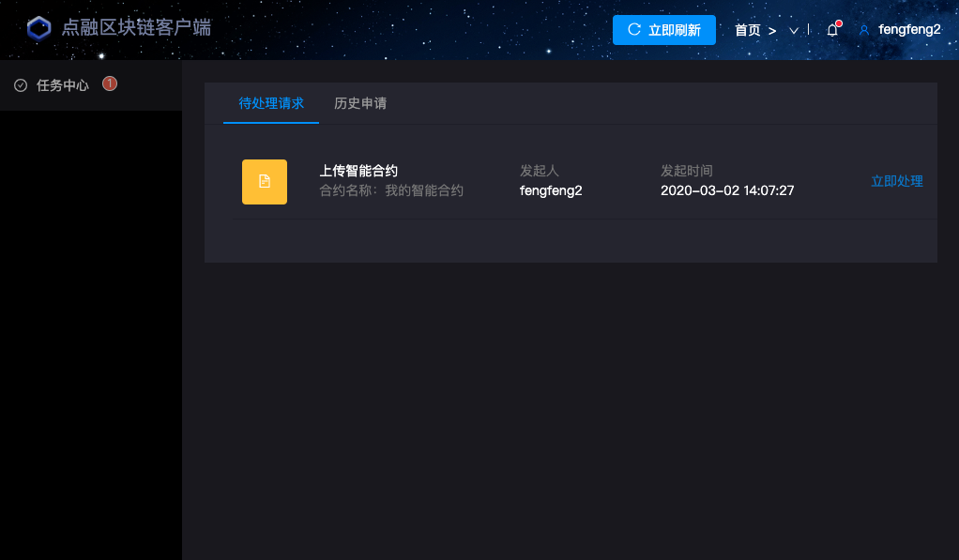Expand the dropdown chevron next to 首页
The height and width of the screenshot is (560, 959).
click(793, 31)
